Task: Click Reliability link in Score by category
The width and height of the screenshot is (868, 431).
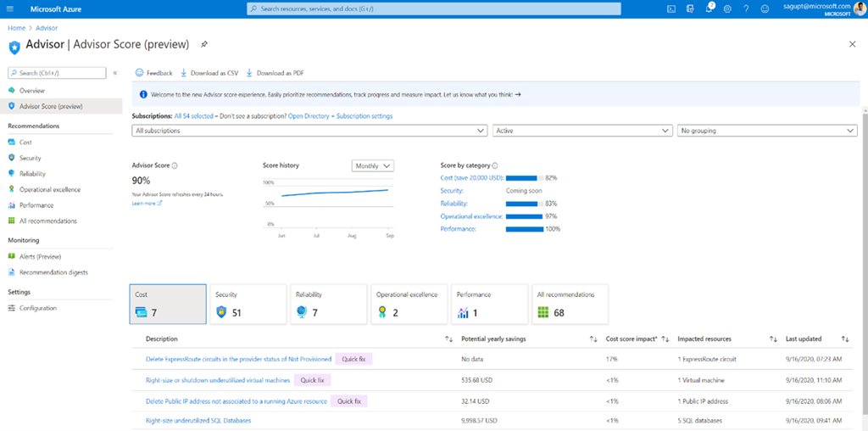Action: click(454, 204)
